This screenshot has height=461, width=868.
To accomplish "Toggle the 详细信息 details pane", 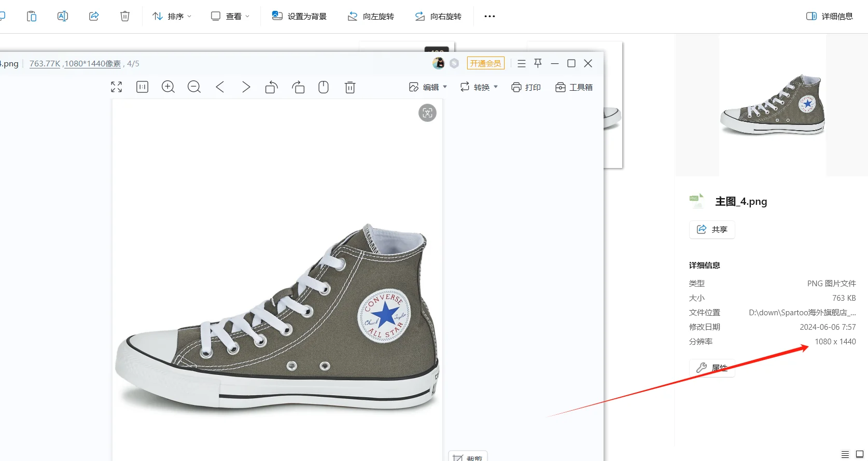I will (830, 16).
